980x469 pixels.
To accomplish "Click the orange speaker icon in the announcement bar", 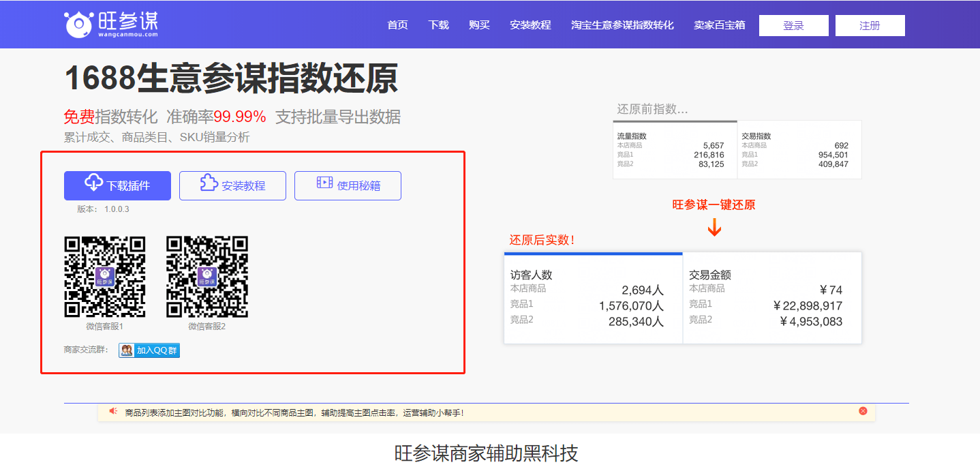I will point(113,410).
